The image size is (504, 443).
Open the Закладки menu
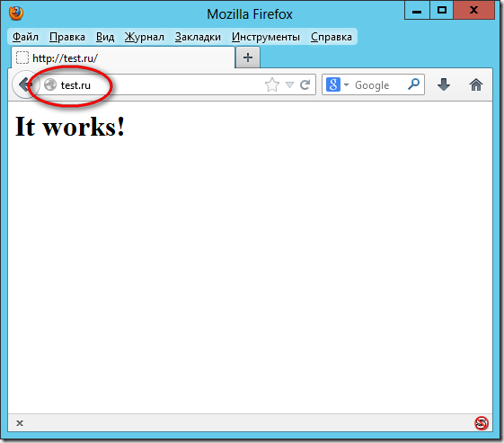point(198,37)
